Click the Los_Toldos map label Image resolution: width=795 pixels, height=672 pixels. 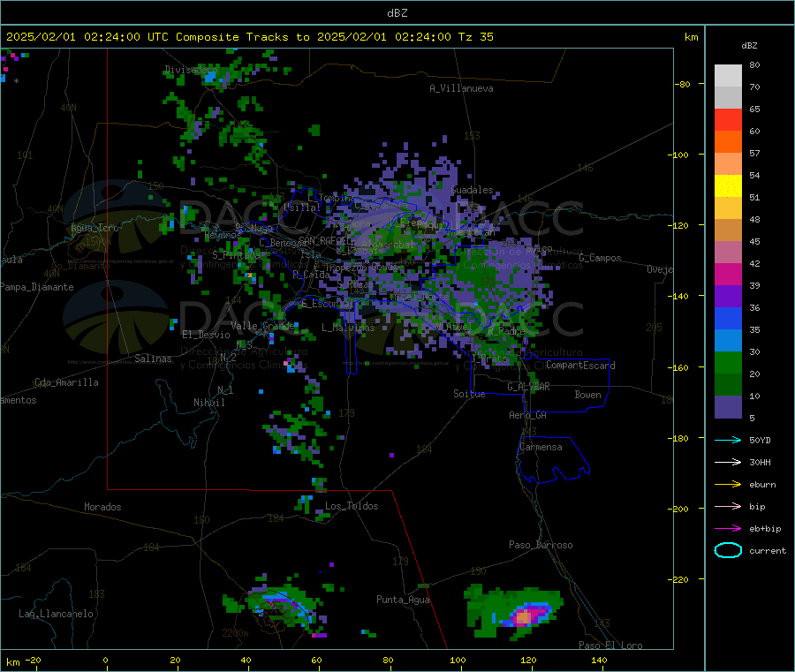(352, 506)
